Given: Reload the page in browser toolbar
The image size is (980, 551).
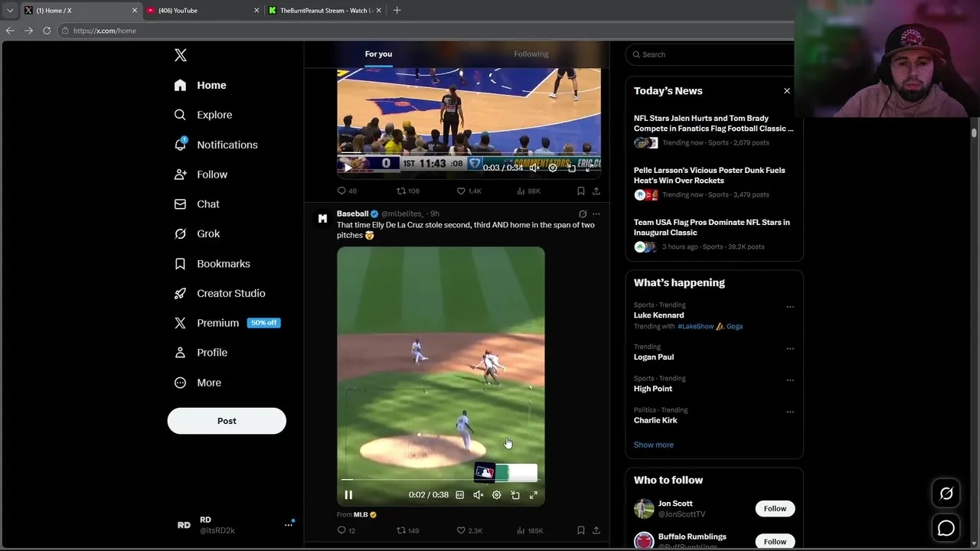Looking at the screenshot, I should pos(47,31).
